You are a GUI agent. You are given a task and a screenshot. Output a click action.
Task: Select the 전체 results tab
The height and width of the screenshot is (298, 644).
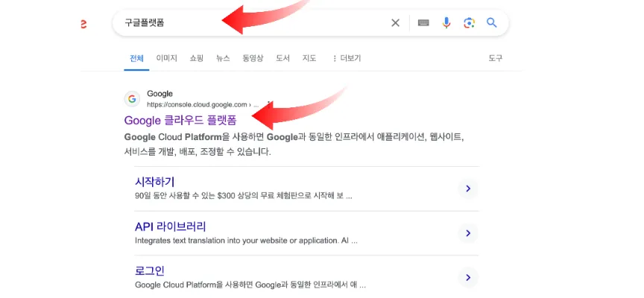click(136, 58)
